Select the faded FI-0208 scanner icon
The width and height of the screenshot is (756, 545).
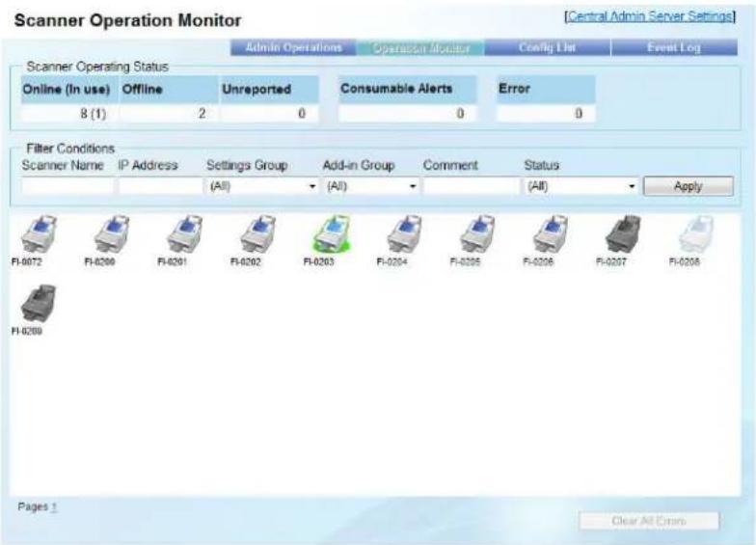696,233
